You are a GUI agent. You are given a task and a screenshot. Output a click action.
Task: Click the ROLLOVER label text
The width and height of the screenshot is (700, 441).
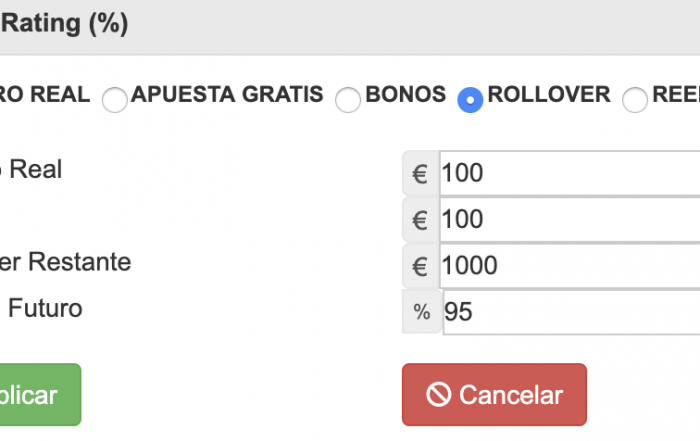pyautogui.click(x=548, y=95)
